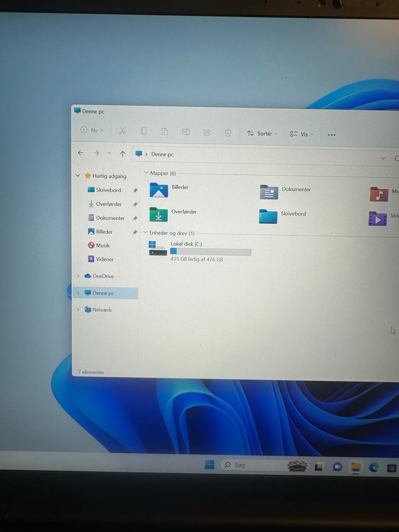Open the Ny (new) dropdown

click(92, 130)
